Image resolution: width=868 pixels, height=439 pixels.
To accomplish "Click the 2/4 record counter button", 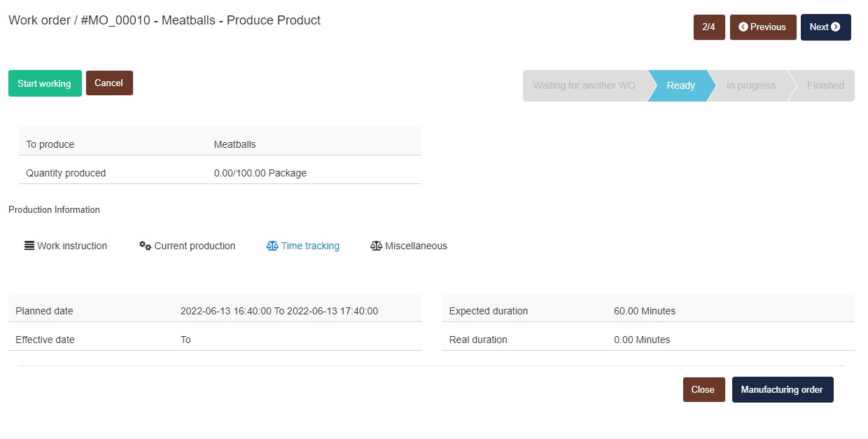I will 709,27.
